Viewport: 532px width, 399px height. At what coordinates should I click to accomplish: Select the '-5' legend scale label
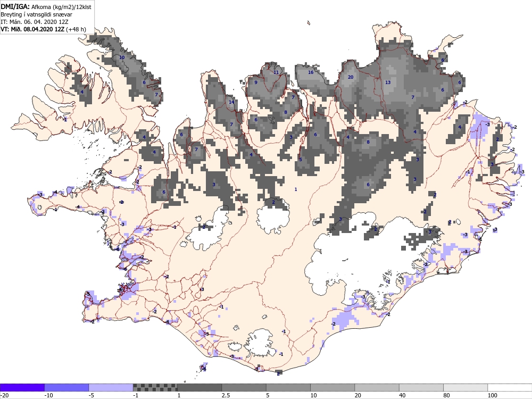[92, 395]
